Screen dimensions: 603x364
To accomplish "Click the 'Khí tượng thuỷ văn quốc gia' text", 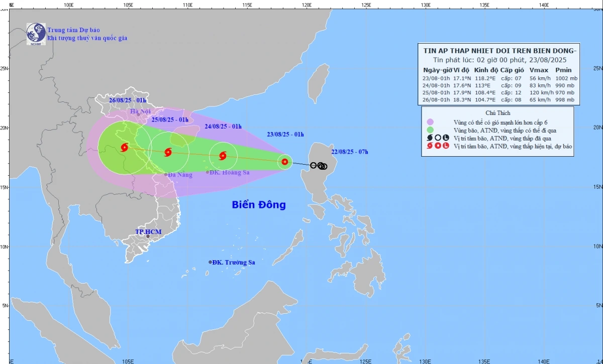I will click(x=87, y=38).
